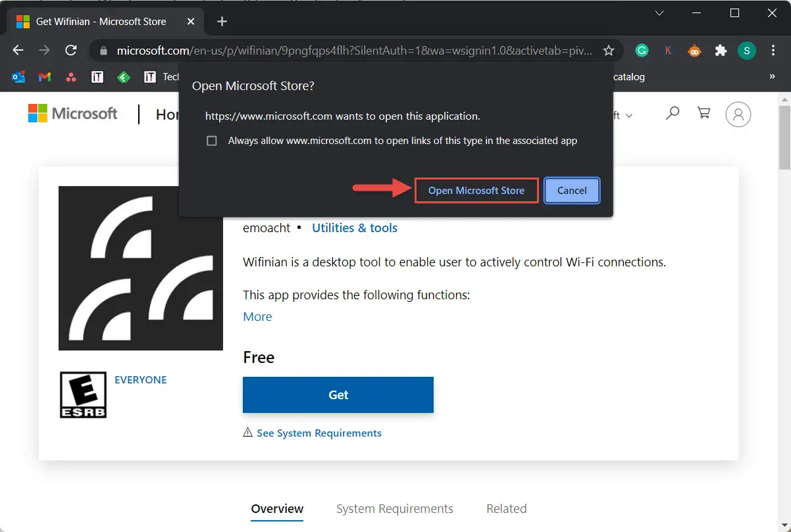Close the Get Wifinian tab
Image resolution: width=791 pixels, height=532 pixels.
coord(191,21)
